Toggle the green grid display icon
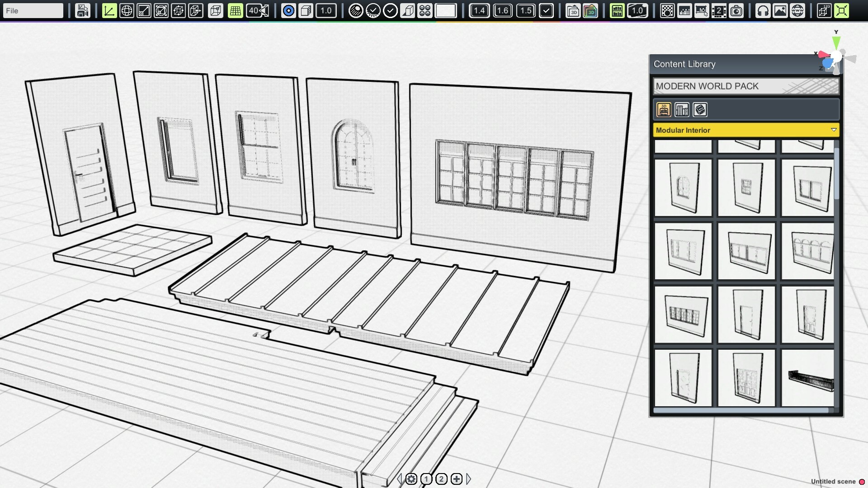The width and height of the screenshot is (868, 488). [x=235, y=10]
